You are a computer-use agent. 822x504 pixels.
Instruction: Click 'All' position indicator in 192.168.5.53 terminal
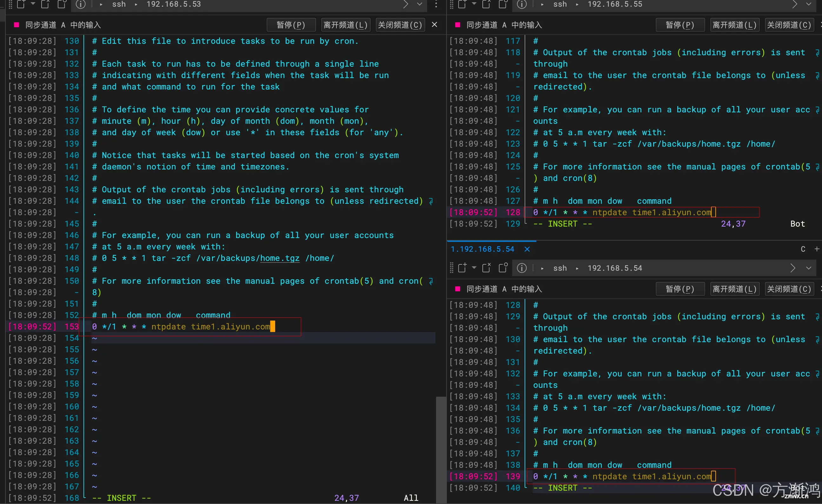tap(411, 498)
